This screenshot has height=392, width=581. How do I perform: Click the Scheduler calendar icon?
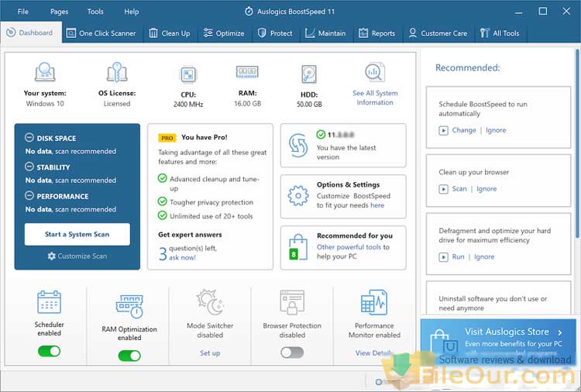click(x=49, y=301)
